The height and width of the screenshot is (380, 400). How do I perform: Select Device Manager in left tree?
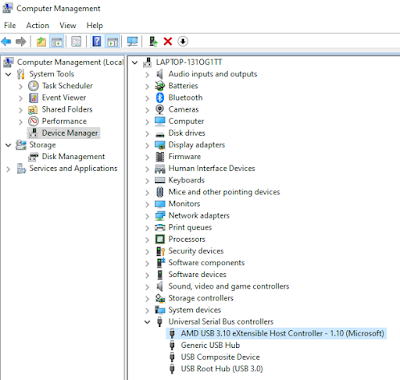coord(70,133)
